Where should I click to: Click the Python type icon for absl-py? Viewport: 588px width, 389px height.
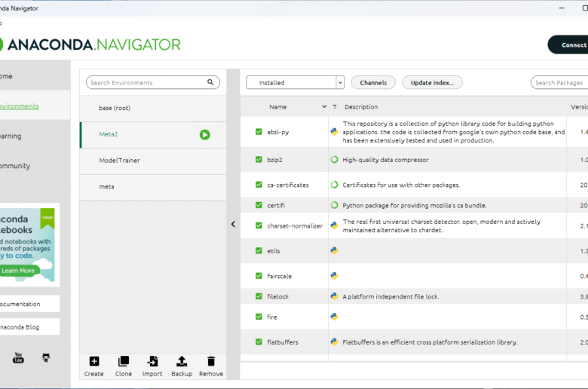pyautogui.click(x=334, y=132)
